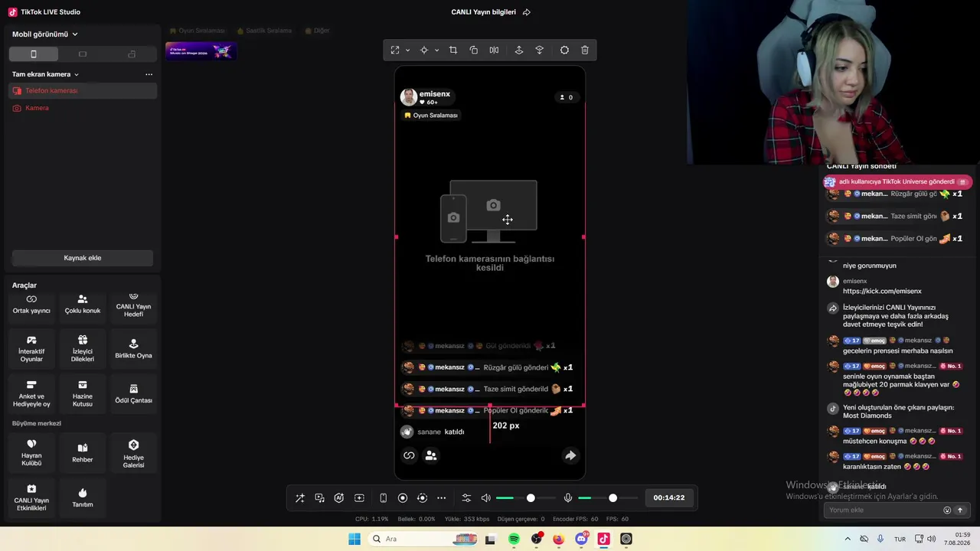980x551 pixels.
Task: Expand the Mobil görünümü dropdown
Action: pyautogui.click(x=45, y=34)
